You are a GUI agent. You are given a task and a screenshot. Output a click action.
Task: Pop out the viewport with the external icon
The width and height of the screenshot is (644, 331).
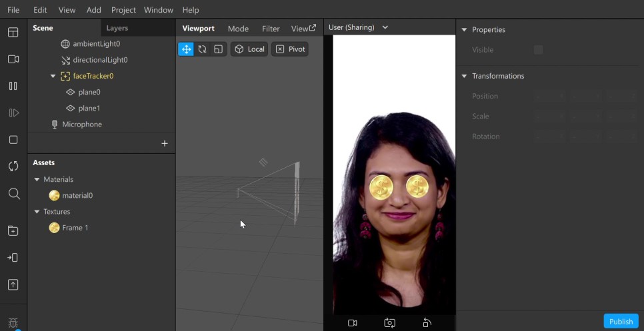[313, 27]
